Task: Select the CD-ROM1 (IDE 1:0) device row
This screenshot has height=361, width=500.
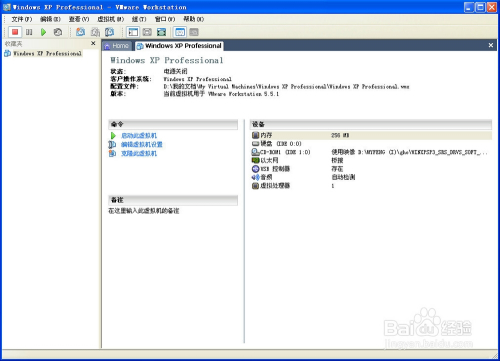Action: (x=371, y=152)
